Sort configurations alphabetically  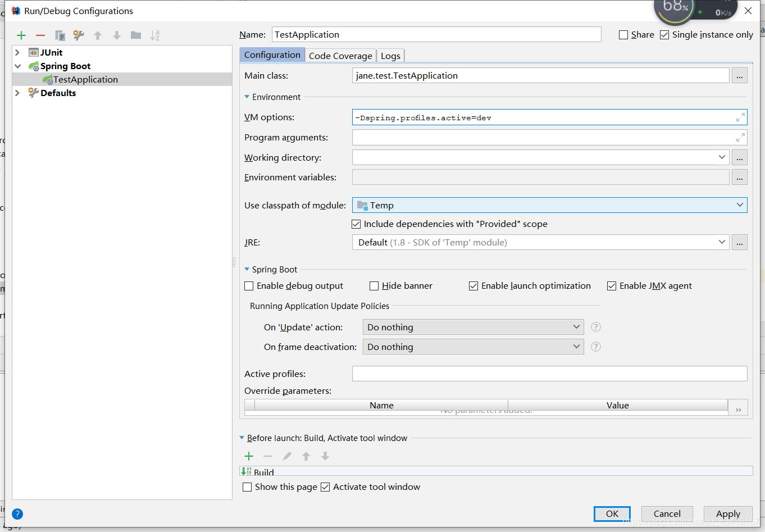[x=155, y=35]
